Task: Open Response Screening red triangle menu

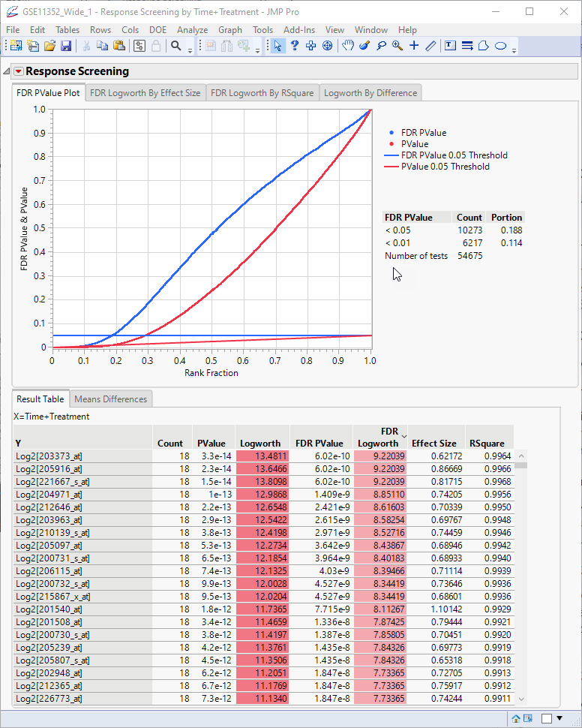Action: click(18, 71)
